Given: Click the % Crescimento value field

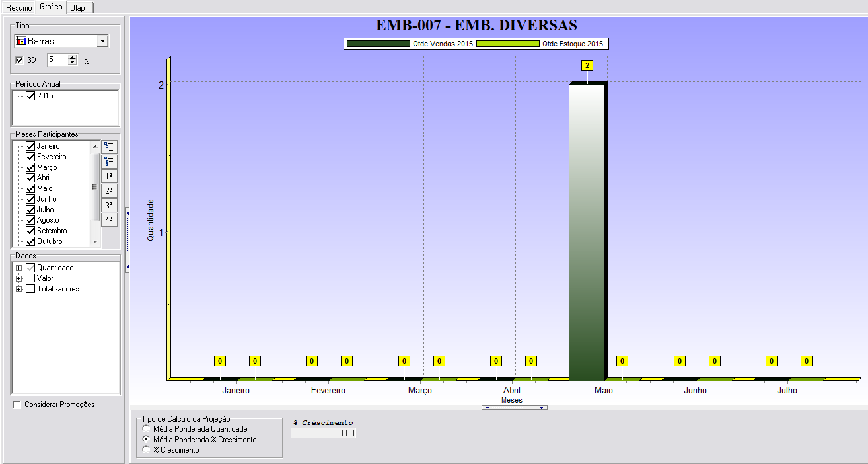Looking at the screenshot, I should 324,433.
